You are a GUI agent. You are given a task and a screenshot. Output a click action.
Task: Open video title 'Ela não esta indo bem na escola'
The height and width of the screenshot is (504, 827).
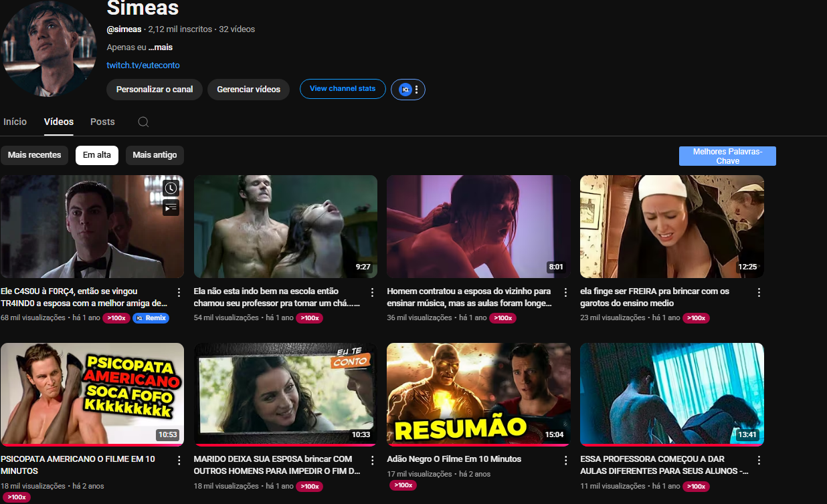coord(277,297)
